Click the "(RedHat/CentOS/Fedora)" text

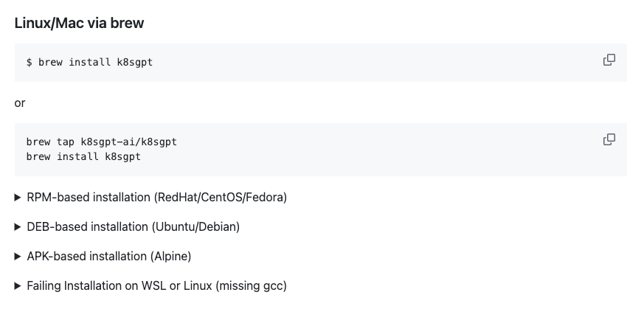pyautogui.click(x=221, y=198)
